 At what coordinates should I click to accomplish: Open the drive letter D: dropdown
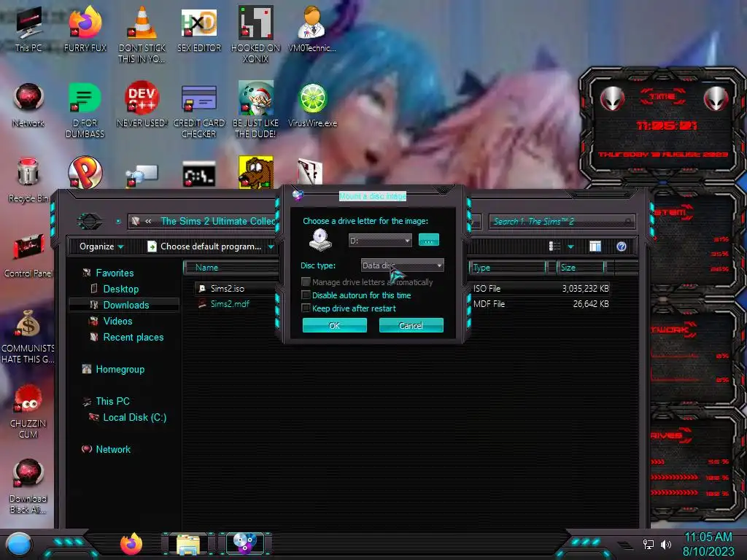[379, 241]
